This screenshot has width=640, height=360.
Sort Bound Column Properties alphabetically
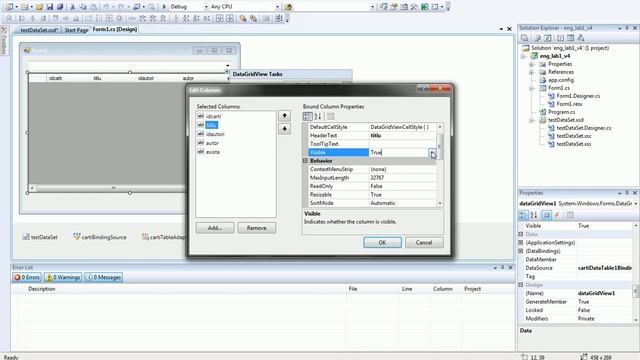pyautogui.click(x=318, y=117)
